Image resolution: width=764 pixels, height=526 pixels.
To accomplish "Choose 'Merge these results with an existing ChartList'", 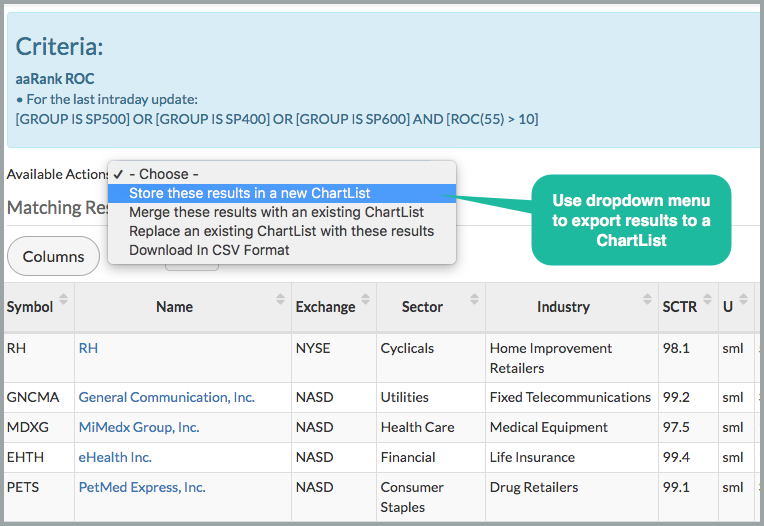I will pyautogui.click(x=276, y=212).
